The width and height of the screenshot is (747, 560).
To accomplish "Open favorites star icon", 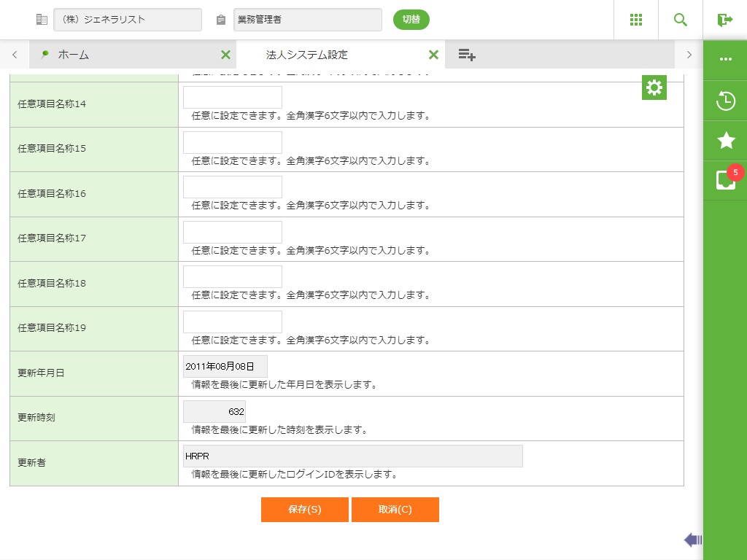I will pyautogui.click(x=726, y=141).
